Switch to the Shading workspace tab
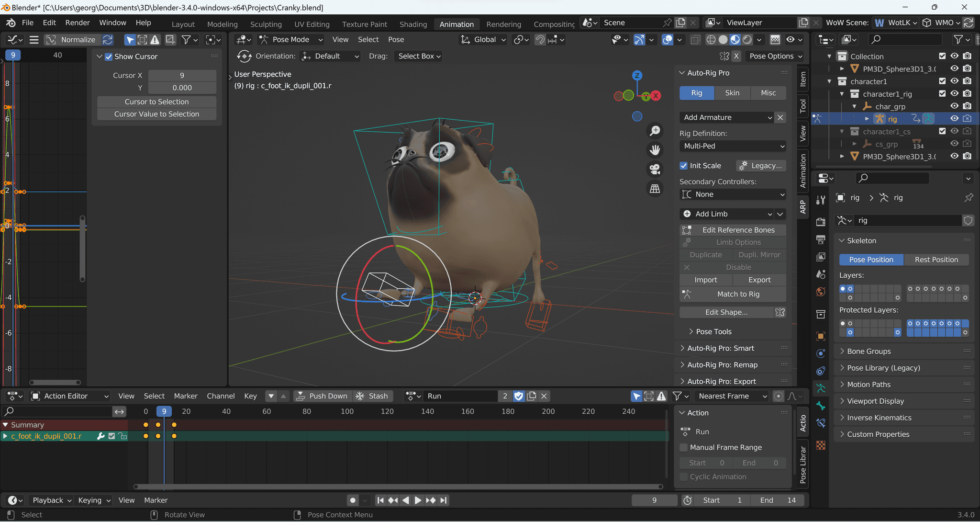The height and width of the screenshot is (522, 980). [x=412, y=24]
